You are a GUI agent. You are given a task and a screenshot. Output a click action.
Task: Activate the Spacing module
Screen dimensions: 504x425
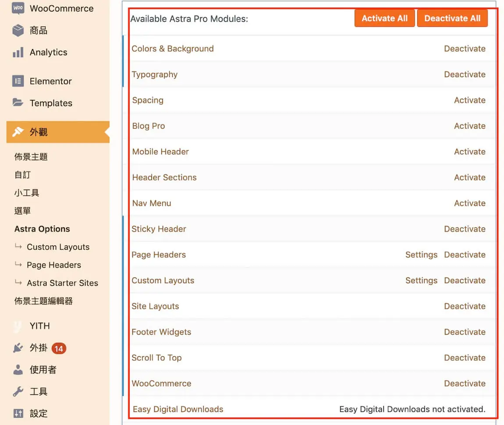pyautogui.click(x=470, y=100)
